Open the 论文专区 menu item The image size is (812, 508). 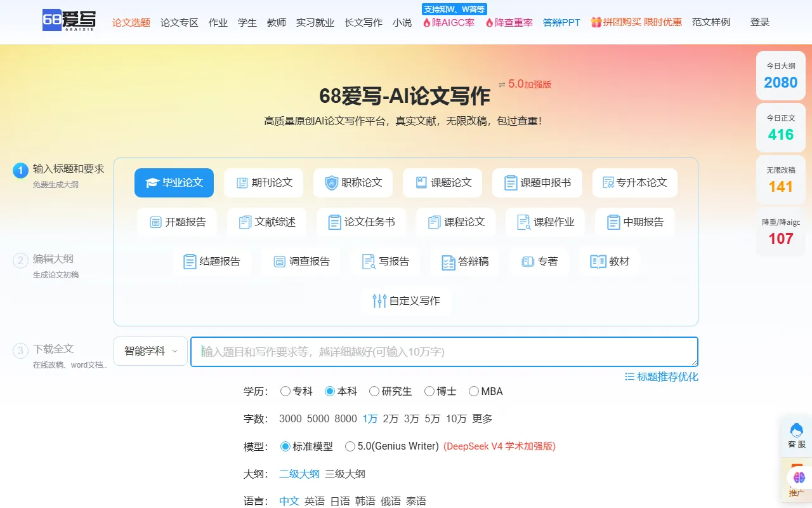(180, 22)
